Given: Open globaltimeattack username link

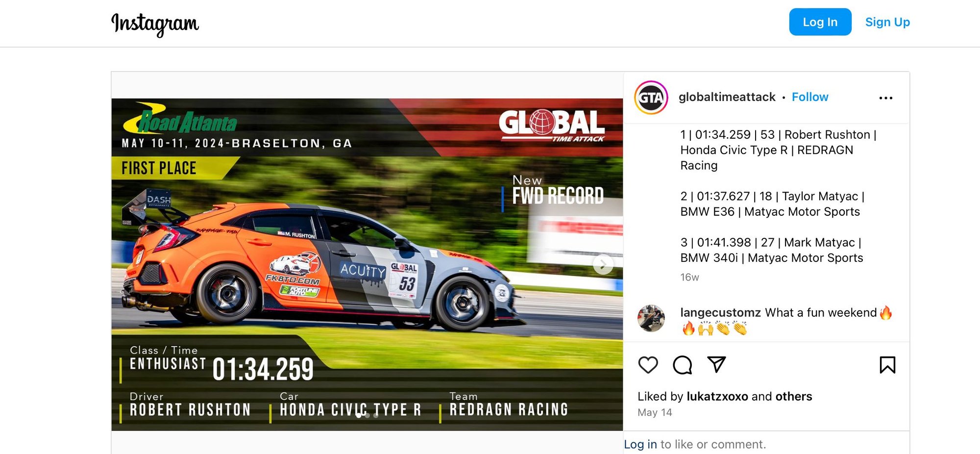Looking at the screenshot, I should 727,97.
